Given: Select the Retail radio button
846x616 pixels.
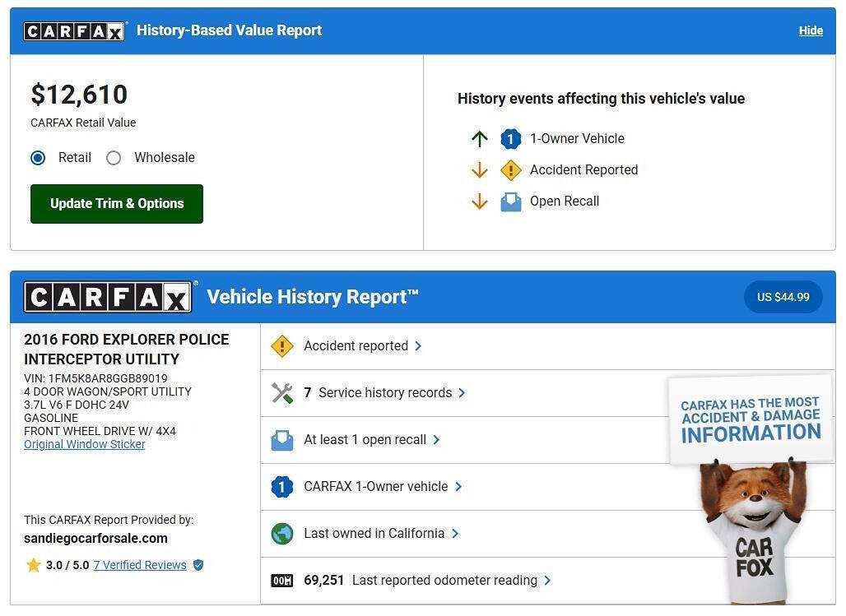Looking at the screenshot, I should pos(38,158).
